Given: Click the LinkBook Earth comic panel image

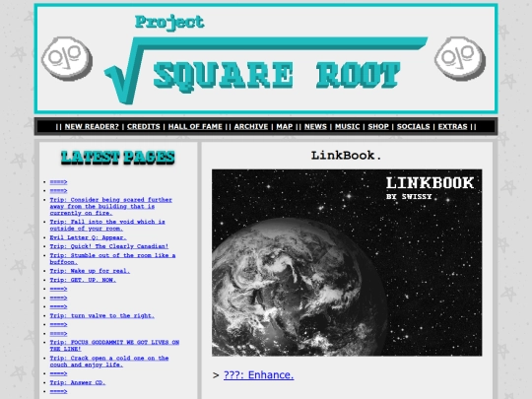Looking at the screenshot, I should [347, 263].
